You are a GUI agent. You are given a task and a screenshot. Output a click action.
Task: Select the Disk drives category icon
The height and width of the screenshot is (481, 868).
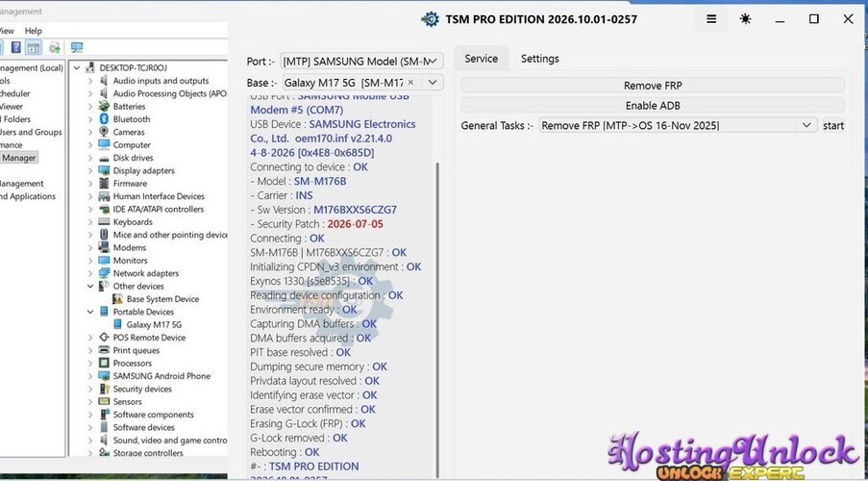[104, 158]
